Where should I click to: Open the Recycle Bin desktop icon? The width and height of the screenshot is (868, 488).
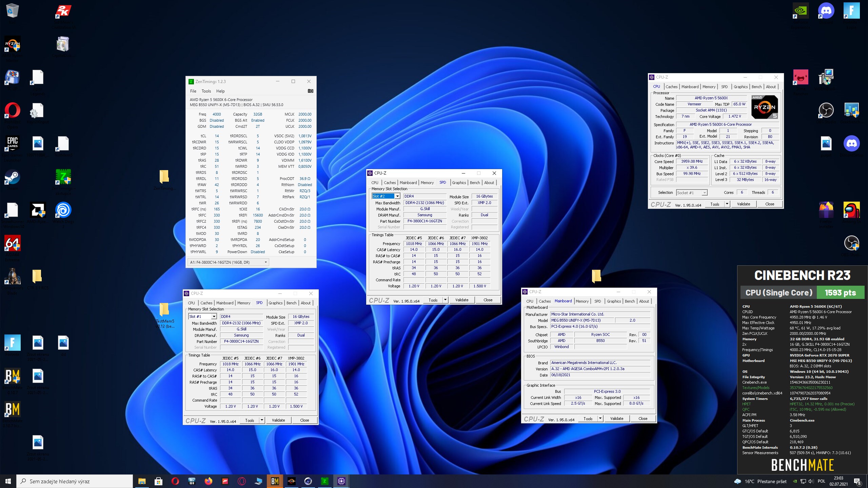coord(13,11)
